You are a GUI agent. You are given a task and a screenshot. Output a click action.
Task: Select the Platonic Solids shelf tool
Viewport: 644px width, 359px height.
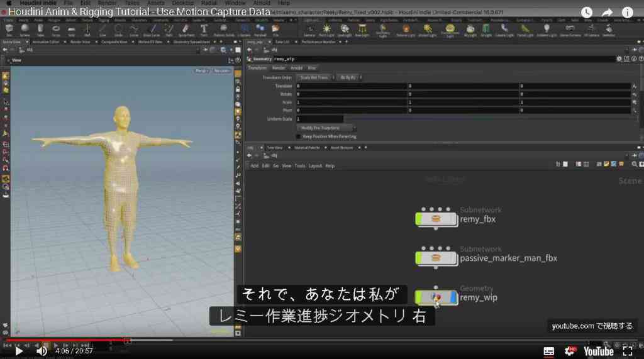[223, 30]
